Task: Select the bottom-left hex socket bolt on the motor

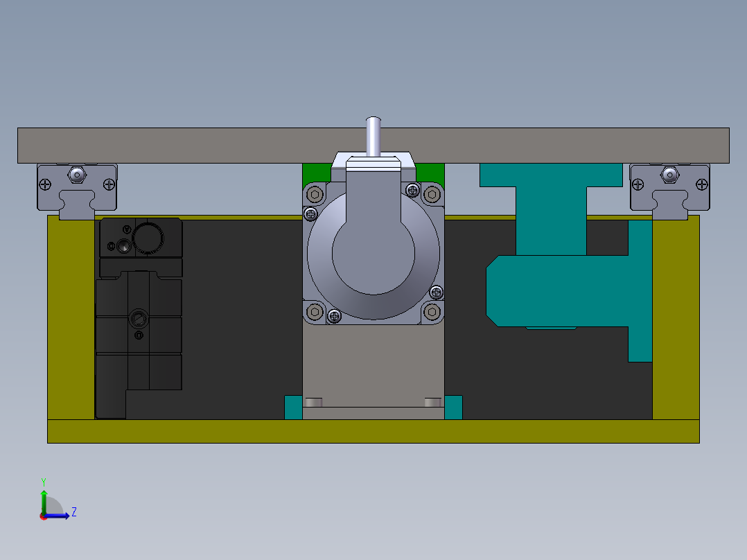Action: (x=315, y=312)
